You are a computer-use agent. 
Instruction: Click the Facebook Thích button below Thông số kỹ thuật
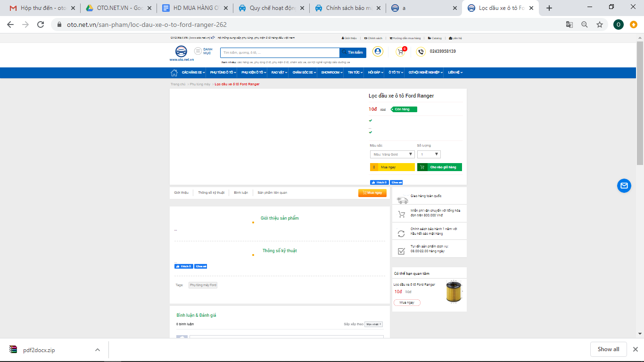(x=184, y=266)
